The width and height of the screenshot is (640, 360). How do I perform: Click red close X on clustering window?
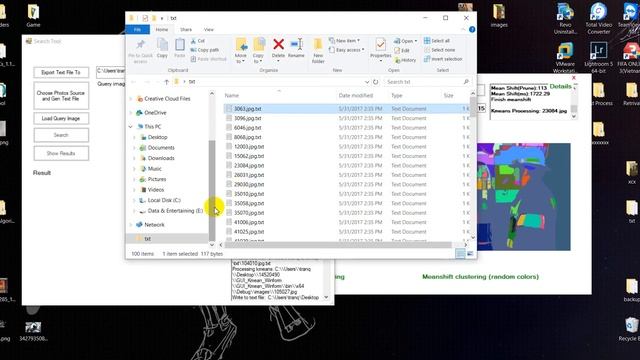pos(573,78)
